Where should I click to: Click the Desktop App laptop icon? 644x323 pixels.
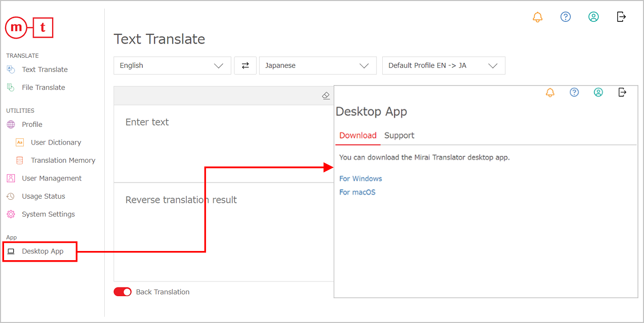(11, 252)
